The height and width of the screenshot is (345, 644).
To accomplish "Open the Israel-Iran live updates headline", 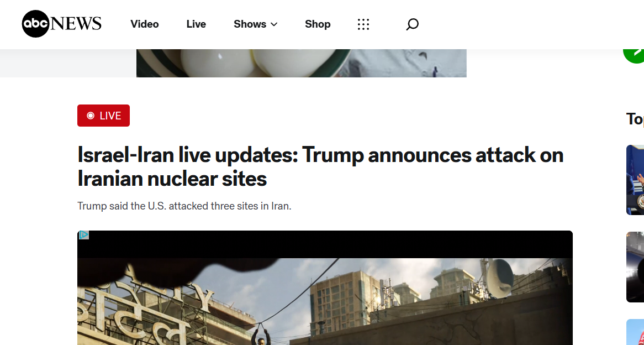I will coord(320,166).
